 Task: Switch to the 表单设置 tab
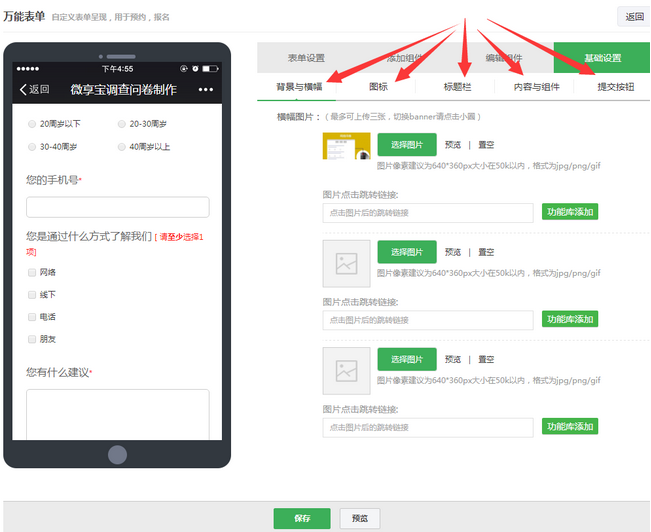(x=306, y=58)
